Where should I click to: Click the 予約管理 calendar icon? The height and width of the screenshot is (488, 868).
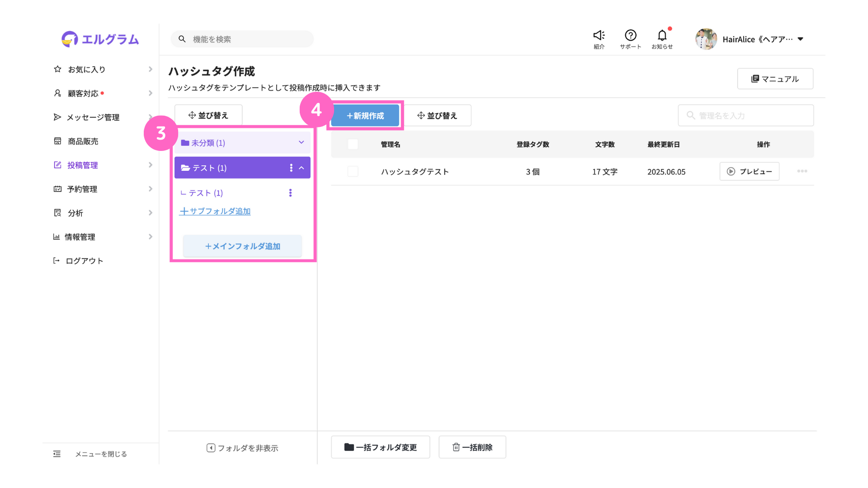click(x=57, y=189)
